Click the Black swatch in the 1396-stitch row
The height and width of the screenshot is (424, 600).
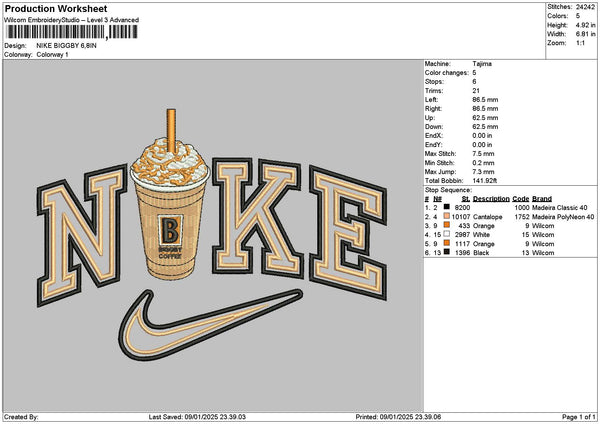pyautogui.click(x=447, y=252)
